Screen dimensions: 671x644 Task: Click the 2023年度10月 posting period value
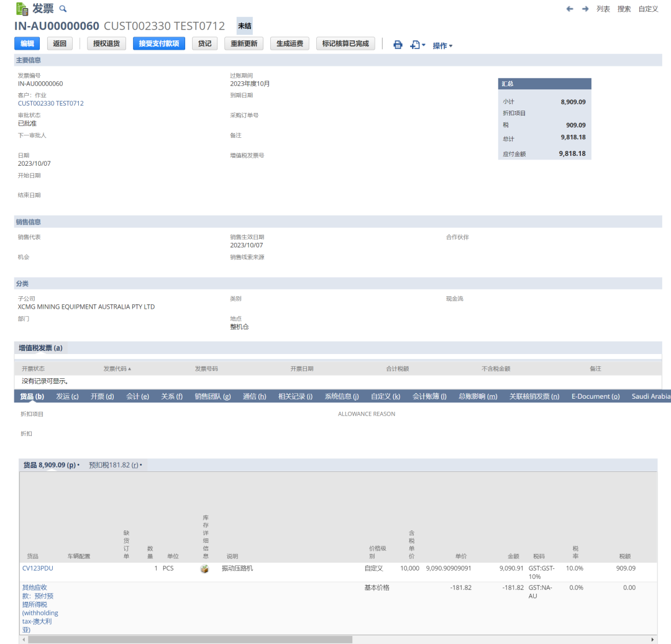click(x=250, y=84)
